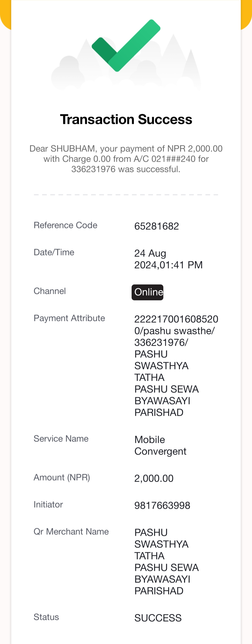Click the Dear SHUBHAM payment confirmation message
Image resolution: width=252 pixels, height=644 pixels.
[x=126, y=159]
